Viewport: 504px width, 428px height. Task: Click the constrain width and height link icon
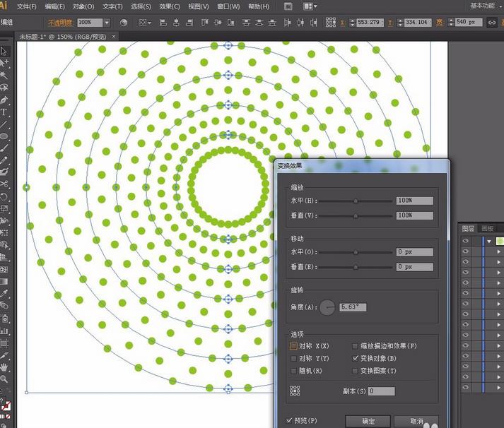tap(492, 22)
